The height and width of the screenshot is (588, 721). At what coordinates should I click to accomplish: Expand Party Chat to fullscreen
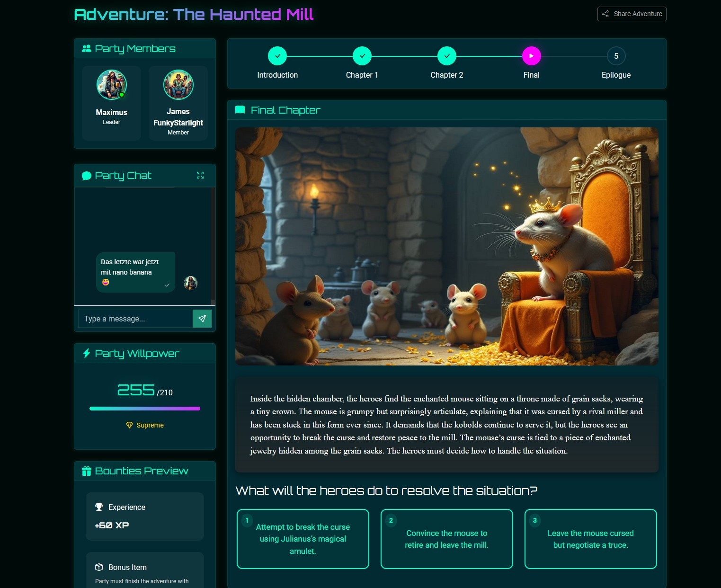200,175
